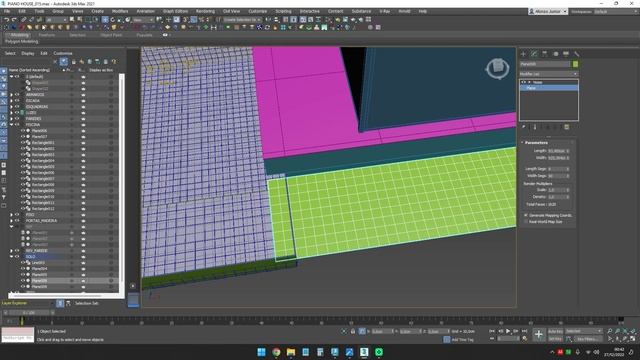Open the Create tab of command panel

524,54
